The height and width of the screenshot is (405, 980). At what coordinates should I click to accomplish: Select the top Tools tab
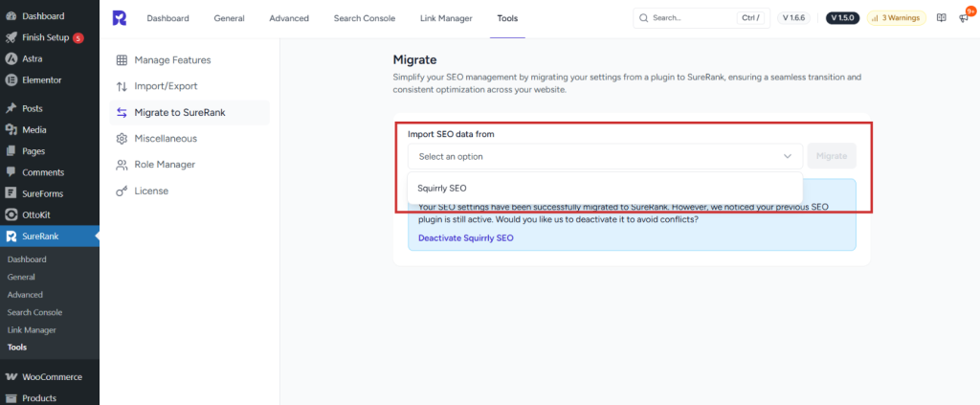[507, 18]
